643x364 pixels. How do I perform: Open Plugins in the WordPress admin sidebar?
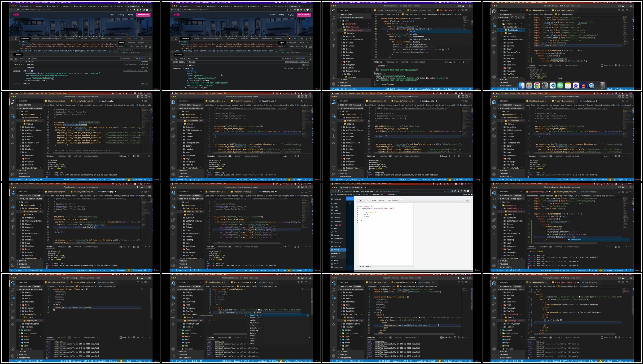point(336,225)
